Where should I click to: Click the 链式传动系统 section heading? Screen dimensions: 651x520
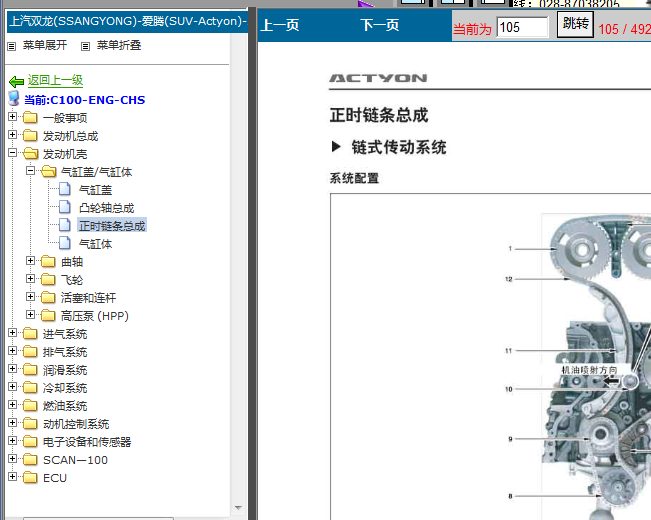coord(399,147)
